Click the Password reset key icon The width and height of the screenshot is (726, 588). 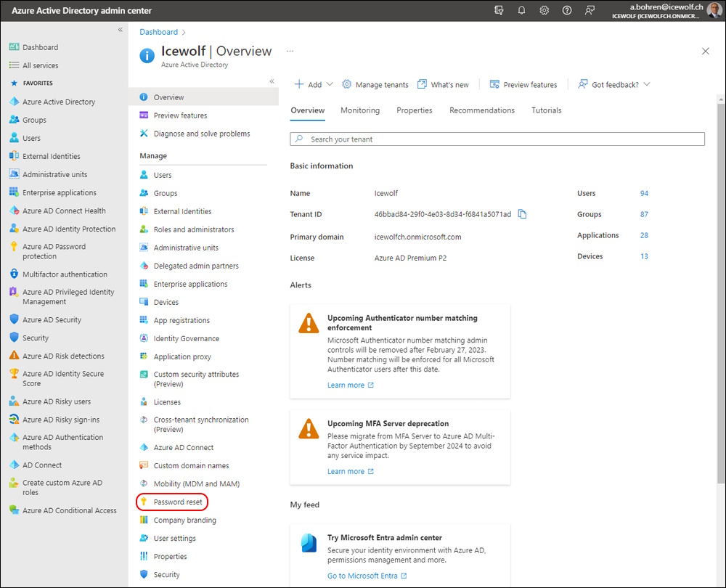pos(144,502)
